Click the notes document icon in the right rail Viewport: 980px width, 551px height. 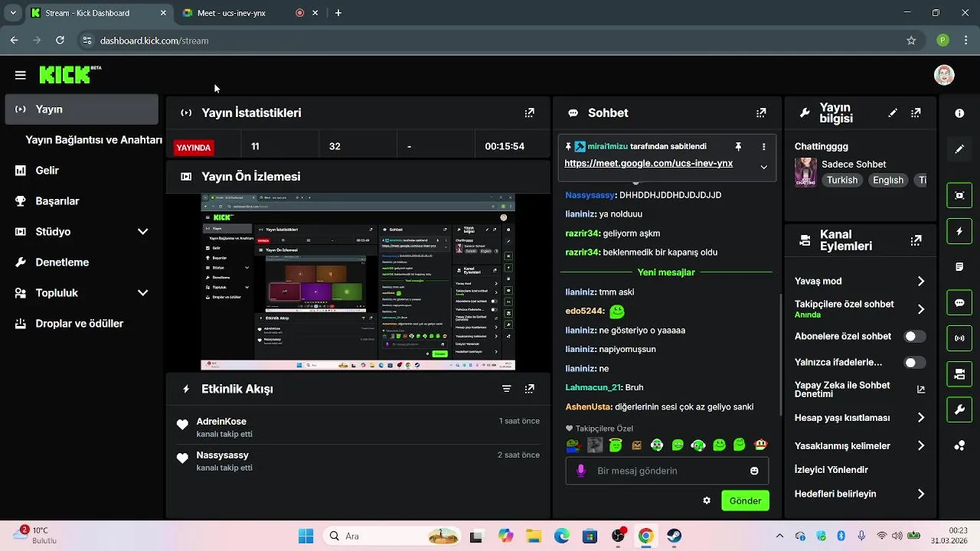tap(959, 267)
